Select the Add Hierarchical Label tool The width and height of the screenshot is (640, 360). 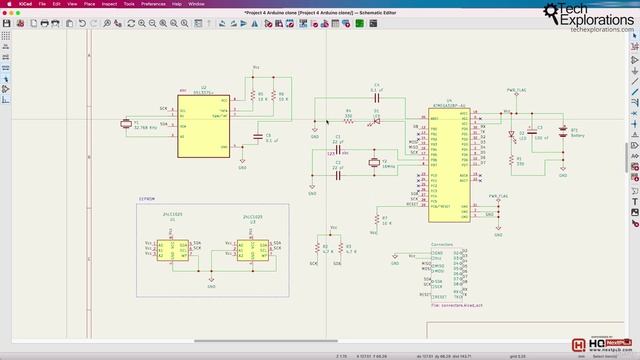[x=635, y=156]
